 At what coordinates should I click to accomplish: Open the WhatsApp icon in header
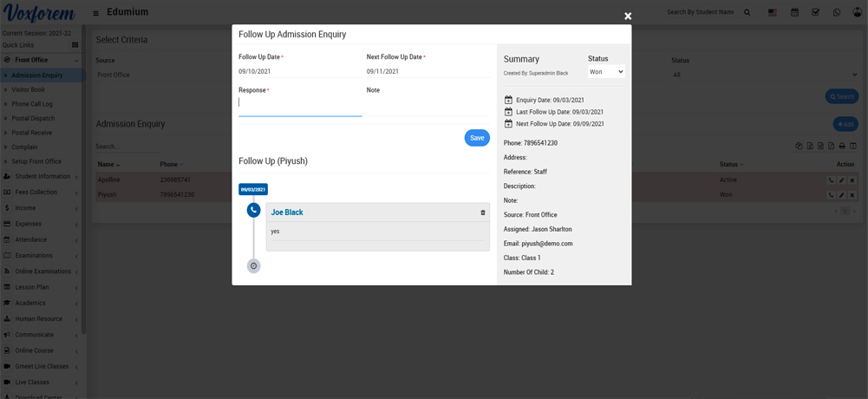coord(837,12)
